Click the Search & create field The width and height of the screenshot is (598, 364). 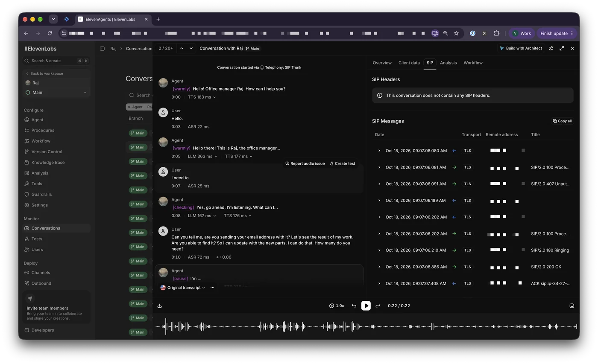56,61
